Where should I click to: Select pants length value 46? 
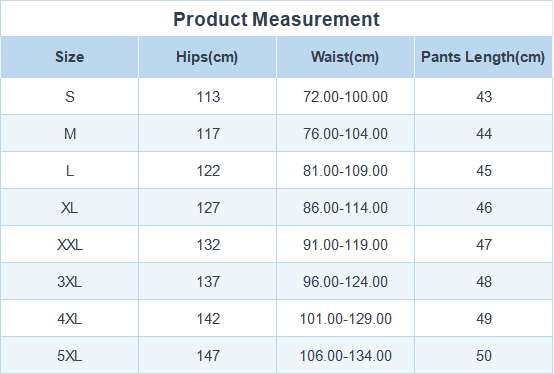coord(484,208)
